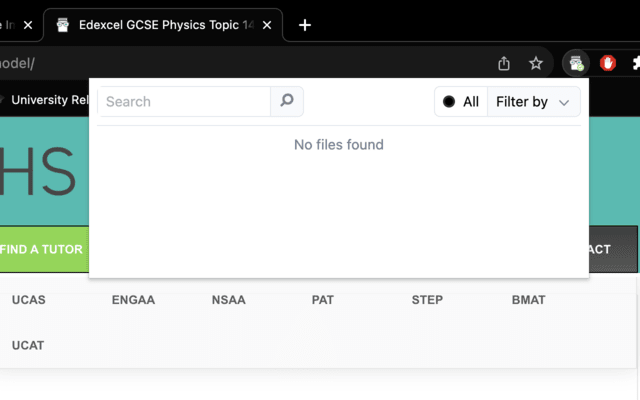This screenshot has width=640, height=400.
Task: Open the NSAA menu item
Action: click(229, 300)
